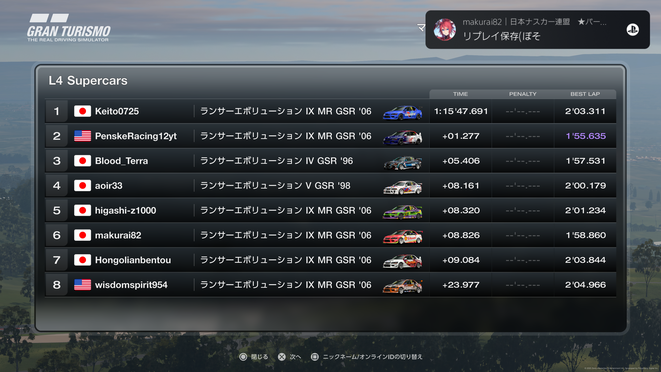Select player name PenskeRacing12yt
The width and height of the screenshot is (661, 372).
click(x=136, y=136)
